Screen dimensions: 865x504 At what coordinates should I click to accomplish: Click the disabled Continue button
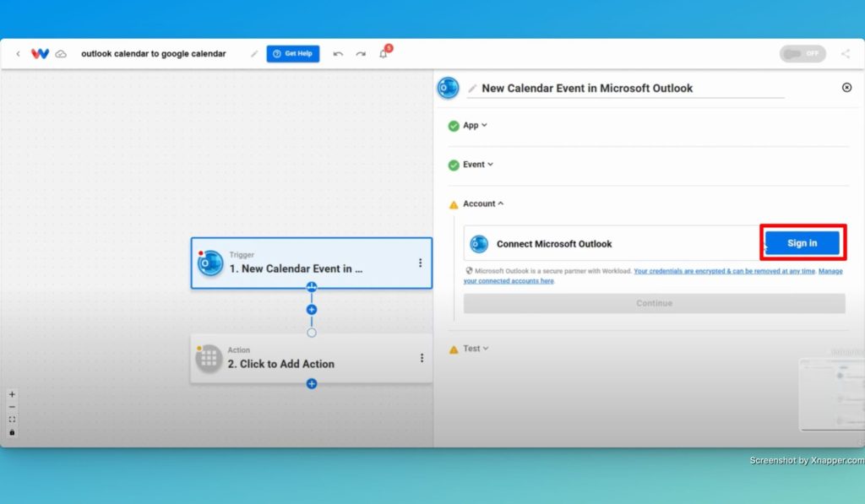click(x=655, y=303)
